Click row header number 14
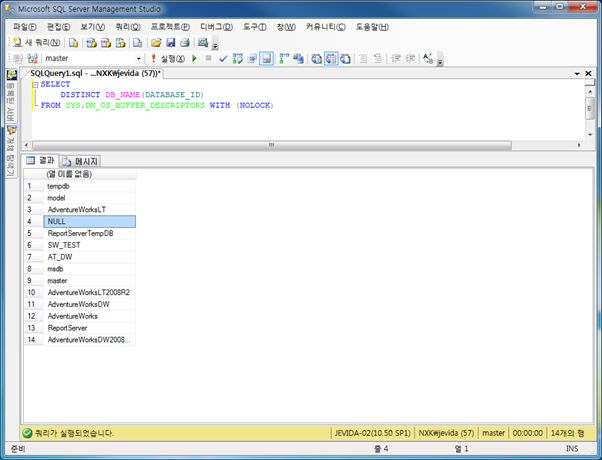This screenshot has height=460, width=602. coord(31,340)
